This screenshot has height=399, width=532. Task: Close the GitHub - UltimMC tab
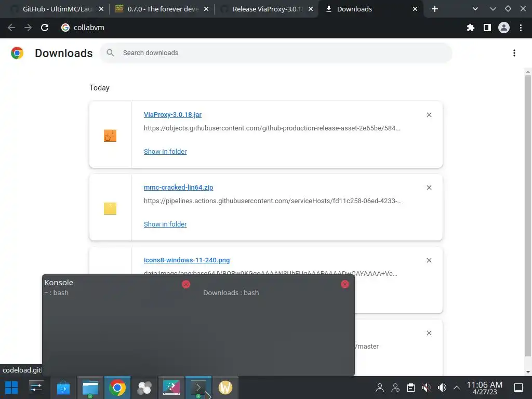coord(101,9)
